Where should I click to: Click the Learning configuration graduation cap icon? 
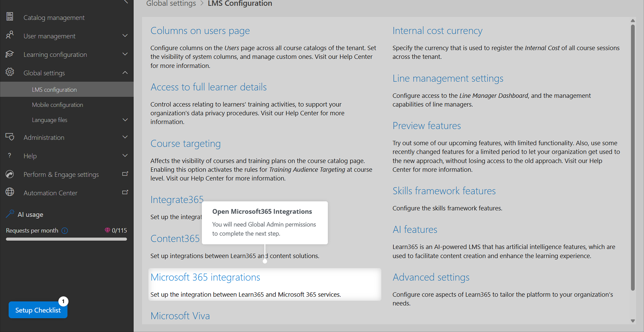[10, 54]
